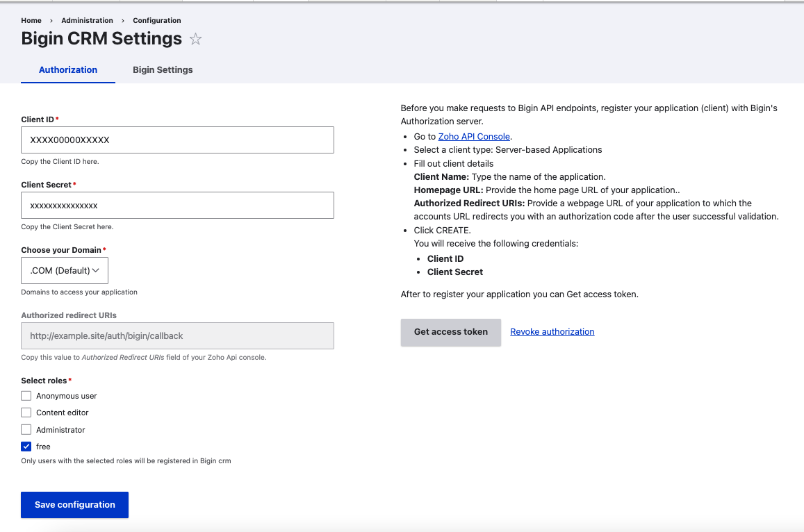Click the domain dropdown chevron arrow
This screenshot has height=532, width=804.
pyautogui.click(x=96, y=271)
